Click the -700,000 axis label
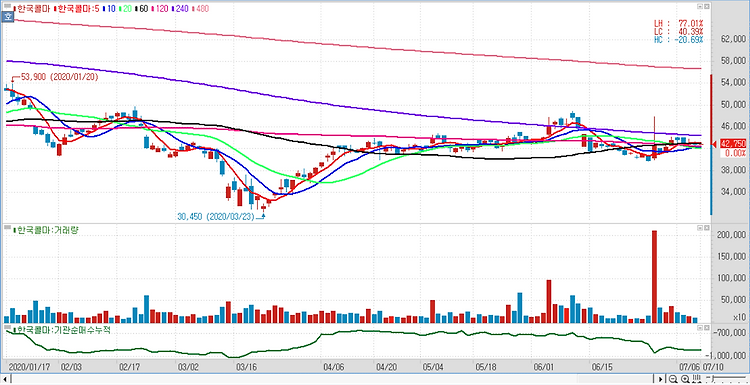750x385 pixels. pos(730,333)
